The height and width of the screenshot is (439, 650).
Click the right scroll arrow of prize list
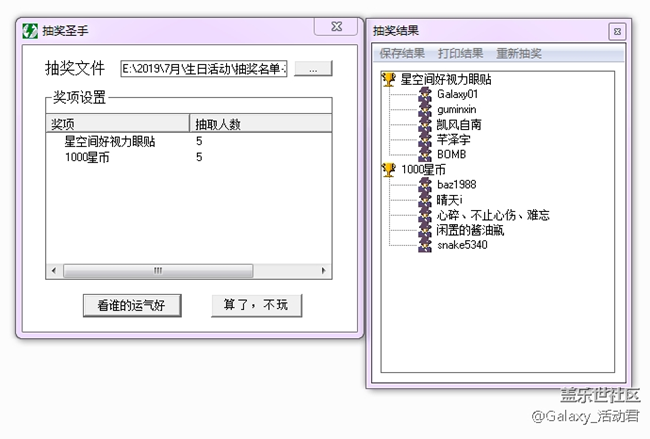[324, 271]
